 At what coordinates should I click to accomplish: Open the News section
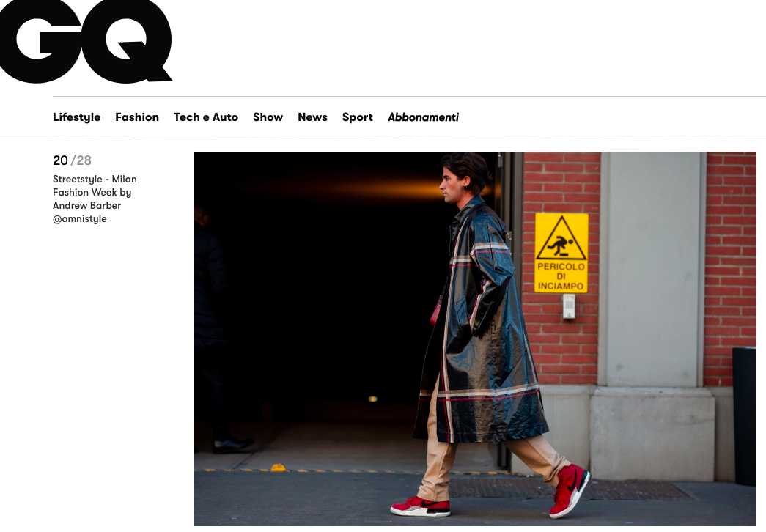pos(313,117)
